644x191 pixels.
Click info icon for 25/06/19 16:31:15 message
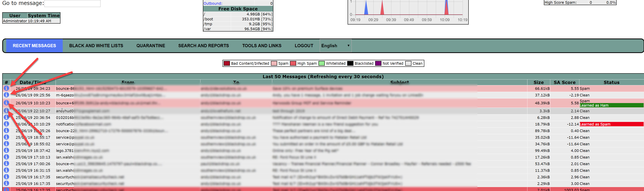click(x=6, y=170)
